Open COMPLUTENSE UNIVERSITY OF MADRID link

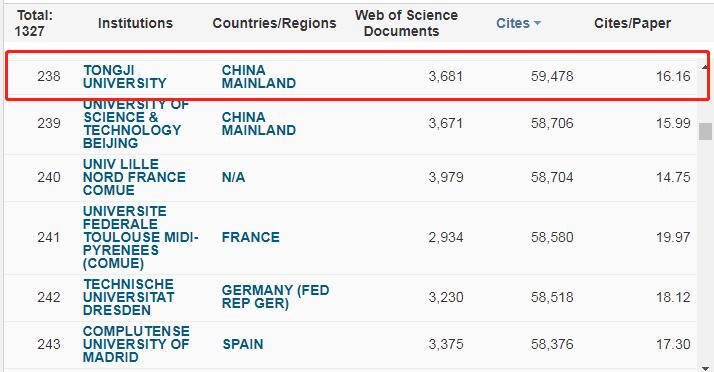136,344
